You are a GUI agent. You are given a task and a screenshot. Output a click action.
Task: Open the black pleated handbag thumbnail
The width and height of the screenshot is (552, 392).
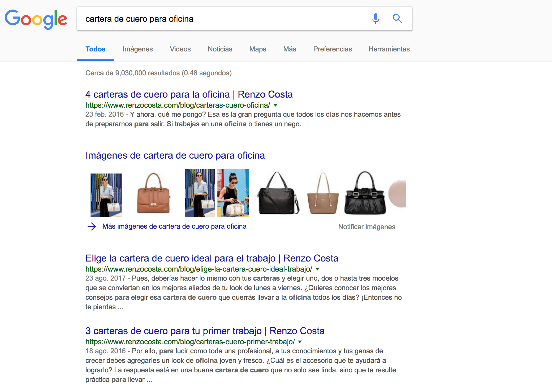click(x=365, y=193)
